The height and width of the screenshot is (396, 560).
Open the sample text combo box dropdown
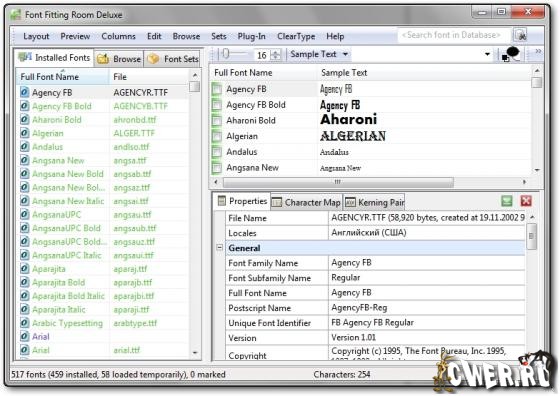487,54
